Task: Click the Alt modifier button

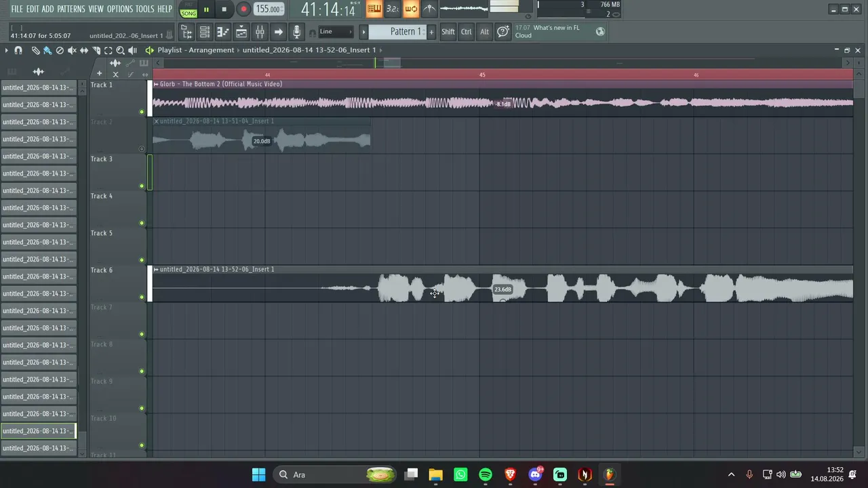Action: [x=484, y=32]
